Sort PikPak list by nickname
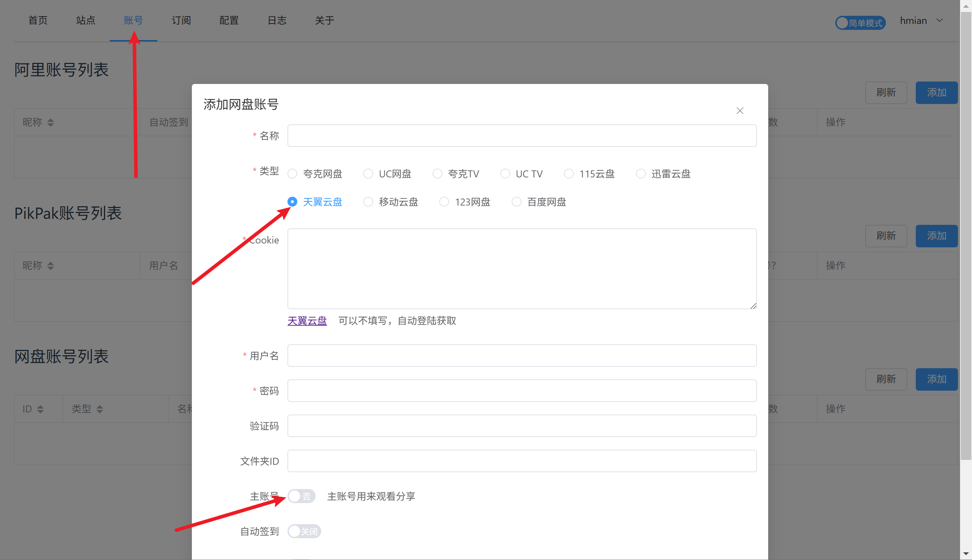 click(x=50, y=266)
